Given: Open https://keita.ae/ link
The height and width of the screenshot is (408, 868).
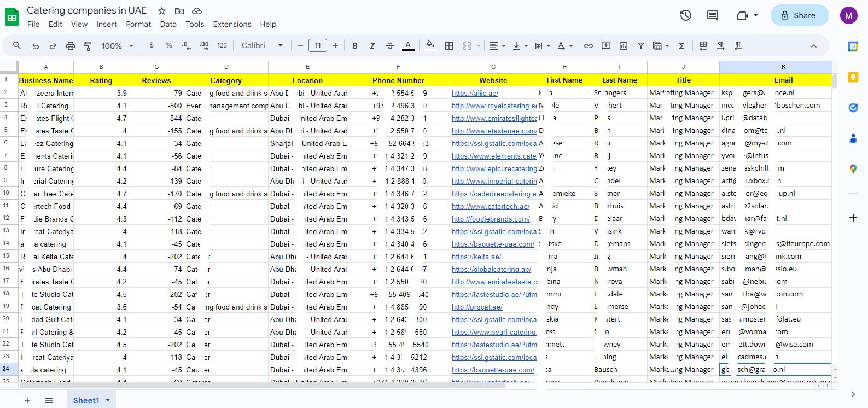Looking at the screenshot, I should [x=476, y=257].
